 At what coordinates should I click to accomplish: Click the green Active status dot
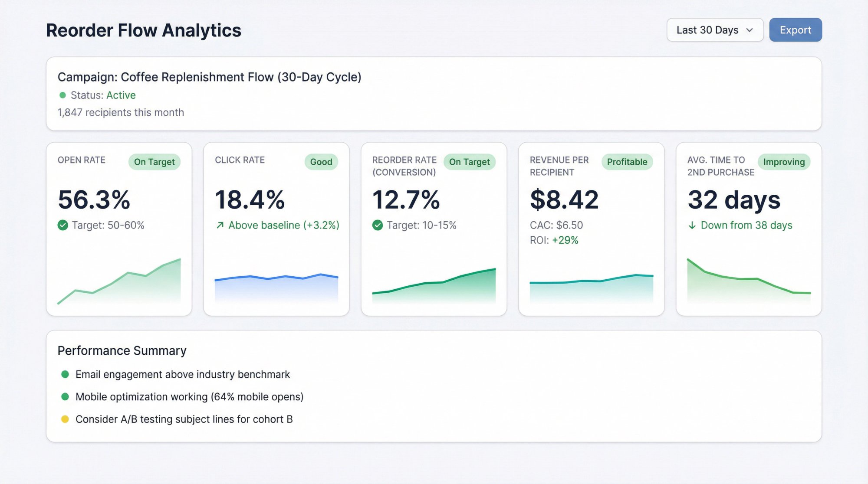[x=62, y=95]
